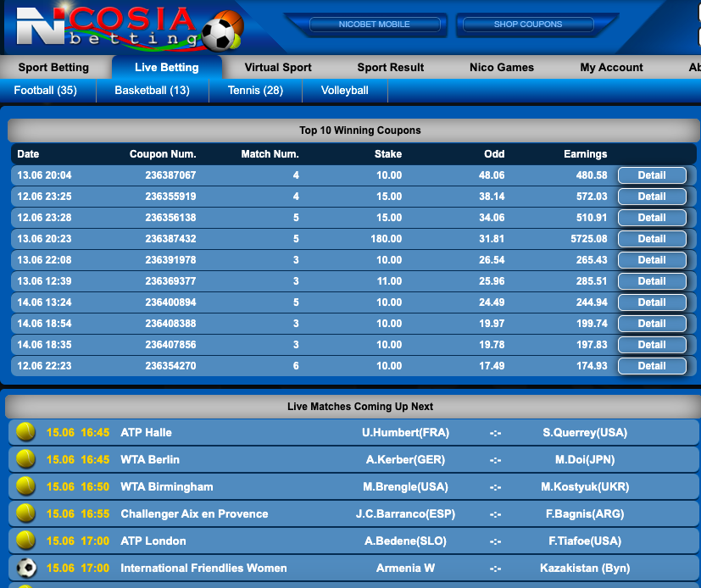
Task: Click date 13.06 20:04 in first coupon row
Action: coord(44,175)
